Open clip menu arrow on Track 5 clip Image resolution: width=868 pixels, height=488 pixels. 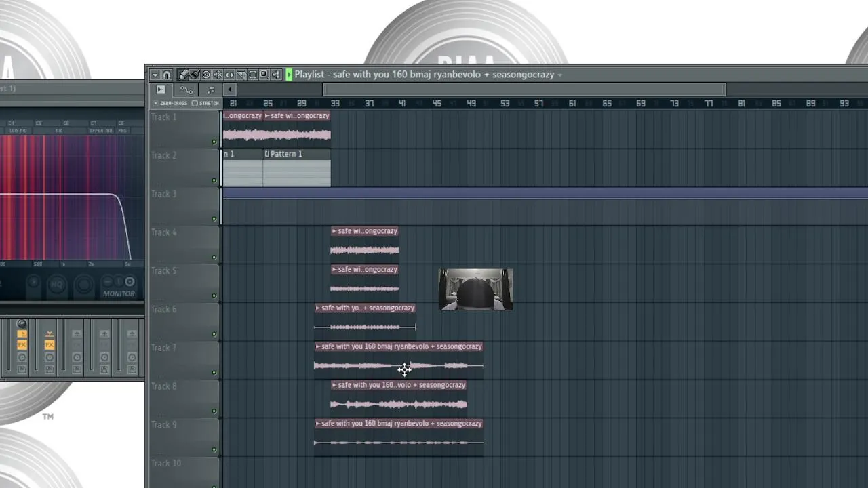(334, 270)
